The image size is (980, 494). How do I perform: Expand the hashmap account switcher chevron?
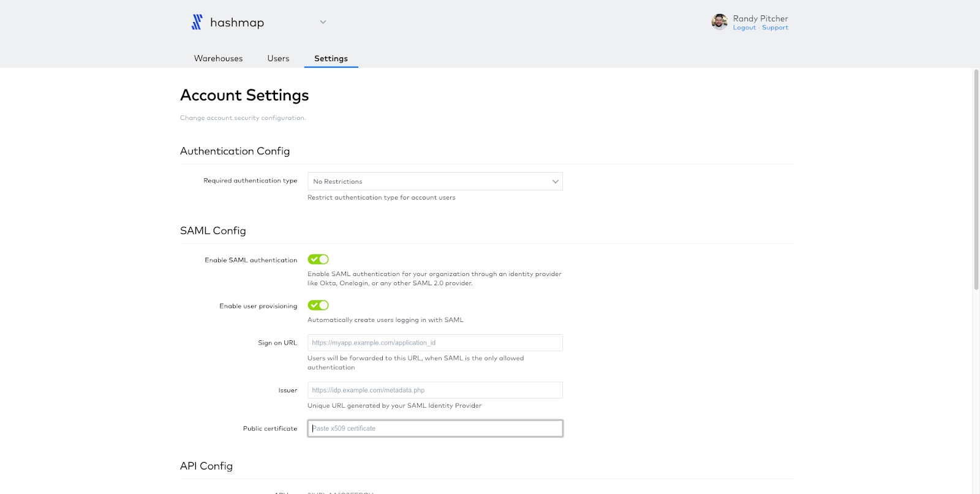(323, 23)
